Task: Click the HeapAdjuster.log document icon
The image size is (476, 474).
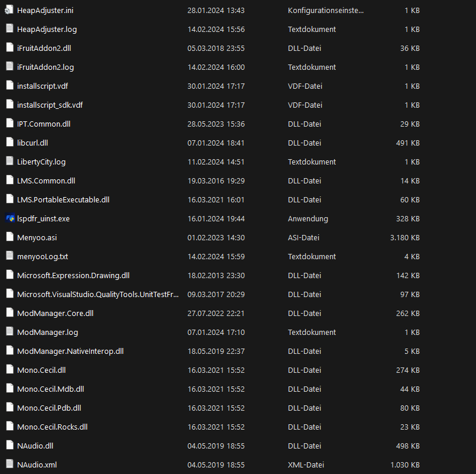Action: 9,29
